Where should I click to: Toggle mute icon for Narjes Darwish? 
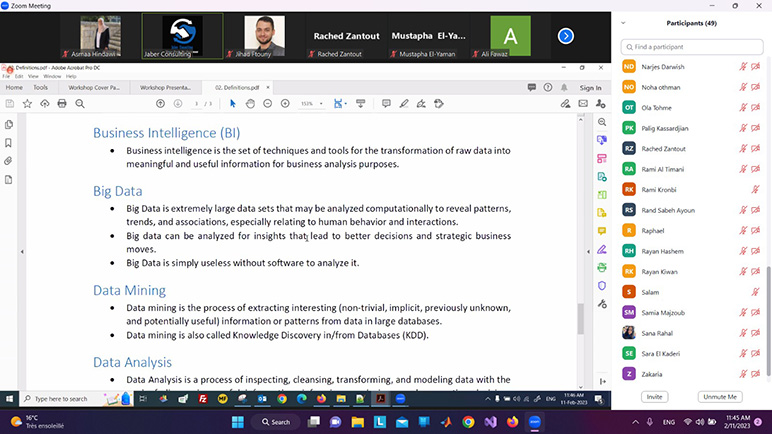coord(743,66)
